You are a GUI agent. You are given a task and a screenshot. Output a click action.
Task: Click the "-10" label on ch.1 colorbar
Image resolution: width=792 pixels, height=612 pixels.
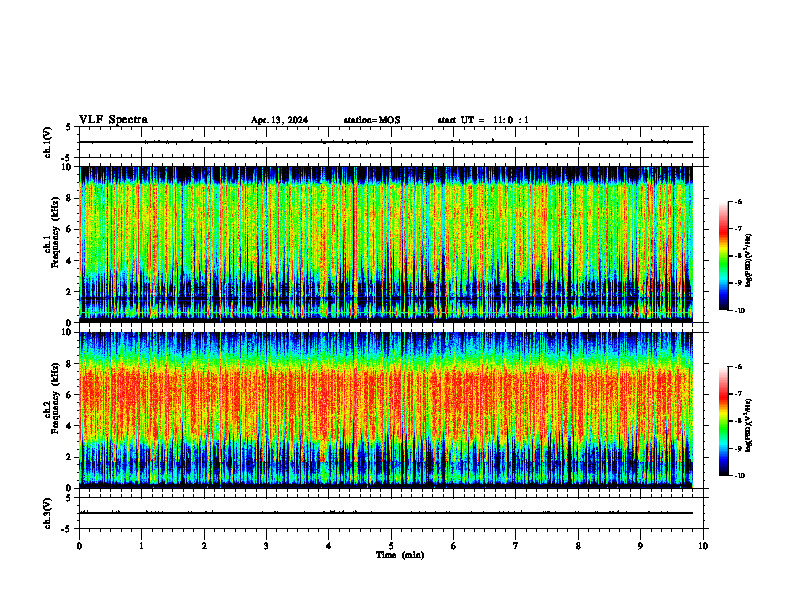point(739,311)
